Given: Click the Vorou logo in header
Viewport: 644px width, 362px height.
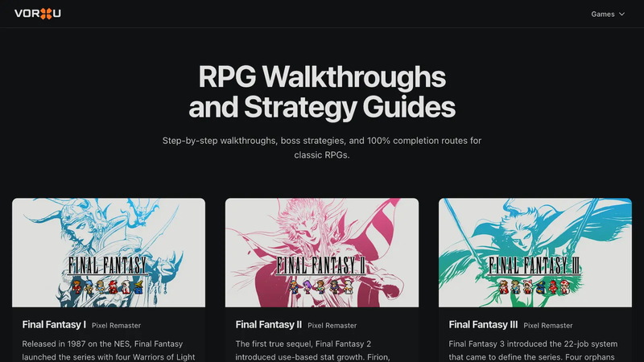Looking at the screenshot, I should coord(38,14).
